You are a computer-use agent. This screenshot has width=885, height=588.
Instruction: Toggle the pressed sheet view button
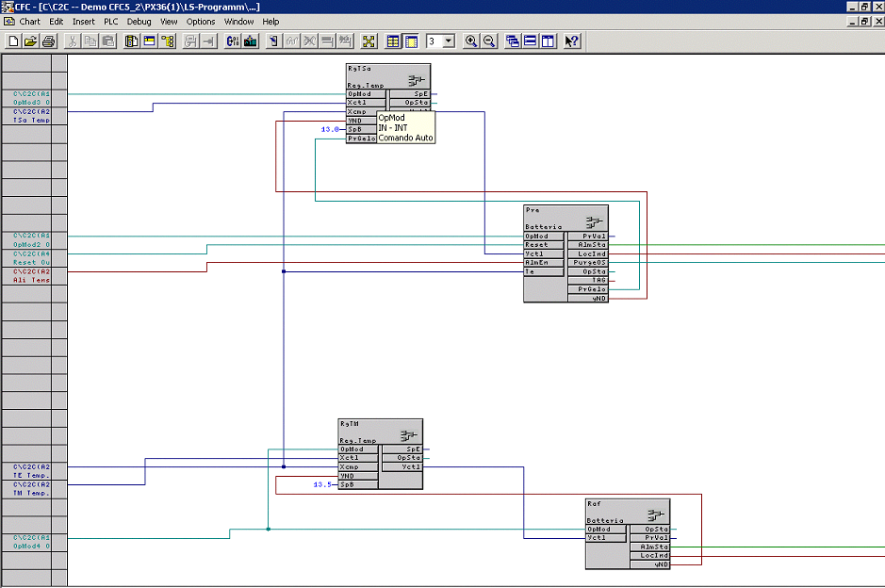tap(411, 41)
